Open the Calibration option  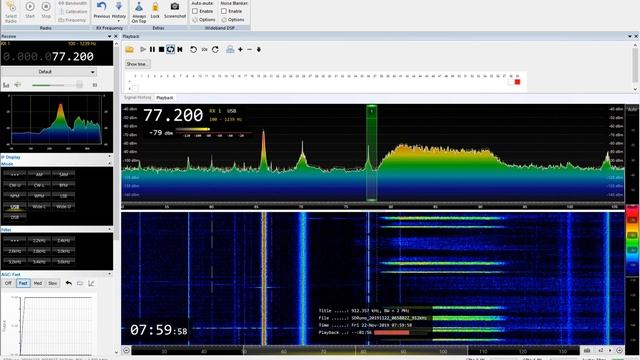coord(72,11)
